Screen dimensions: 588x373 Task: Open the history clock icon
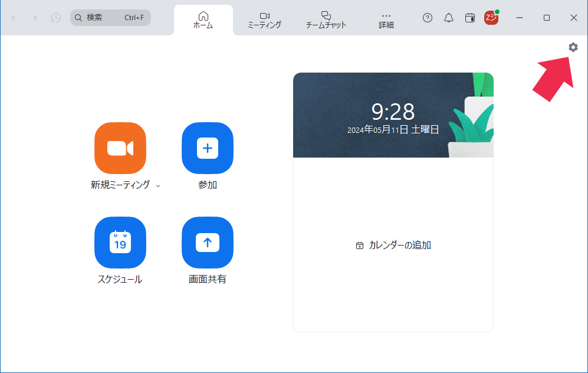pyautogui.click(x=56, y=18)
